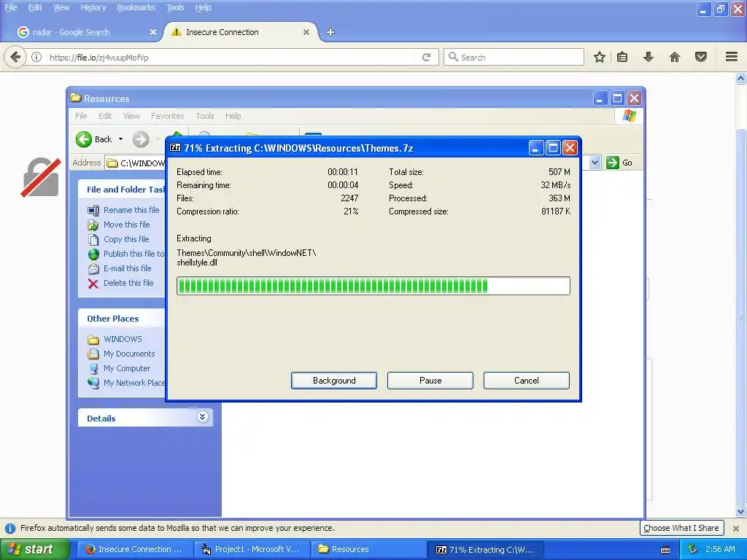Click Copy this file task
This screenshot has width=747, height=560.
click(x=126, y=239)
